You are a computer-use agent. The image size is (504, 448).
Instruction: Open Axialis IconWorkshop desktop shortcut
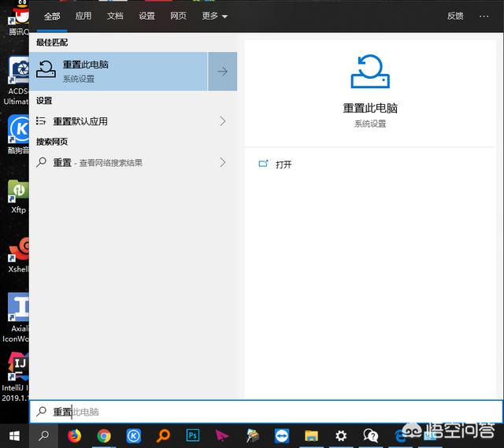coord(16,317)
